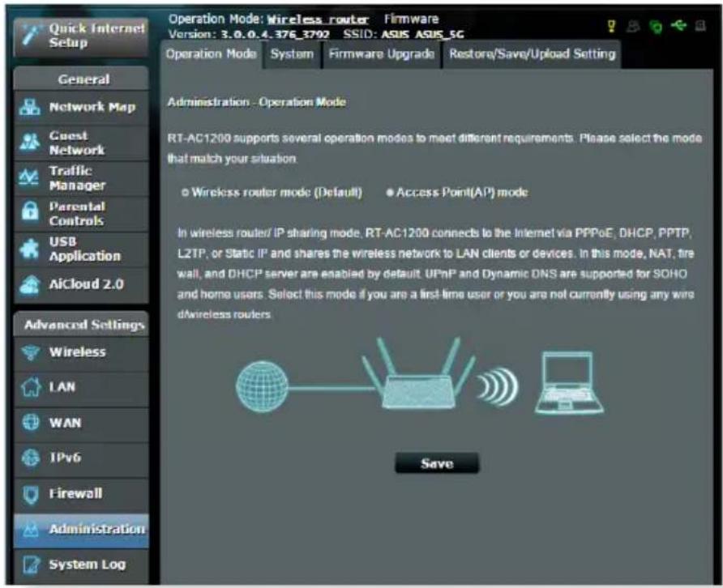Click the Administration icon in sidebar

click(x=31, y=530)
